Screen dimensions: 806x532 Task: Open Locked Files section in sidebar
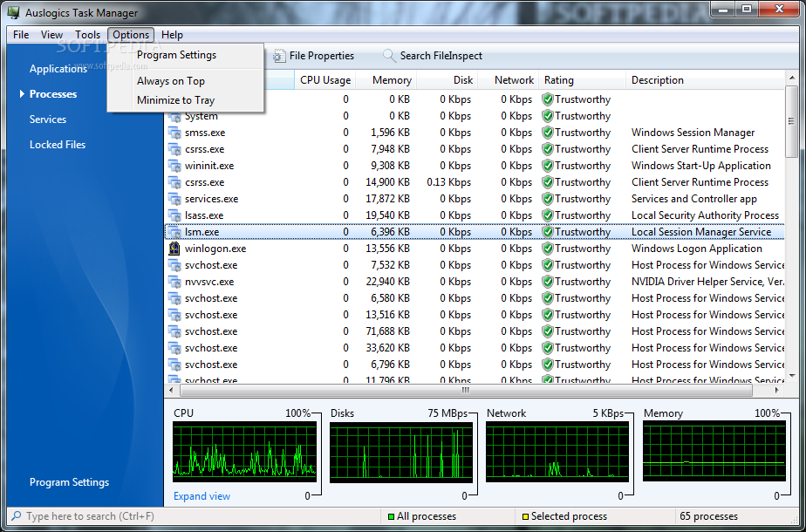(58, 145)
